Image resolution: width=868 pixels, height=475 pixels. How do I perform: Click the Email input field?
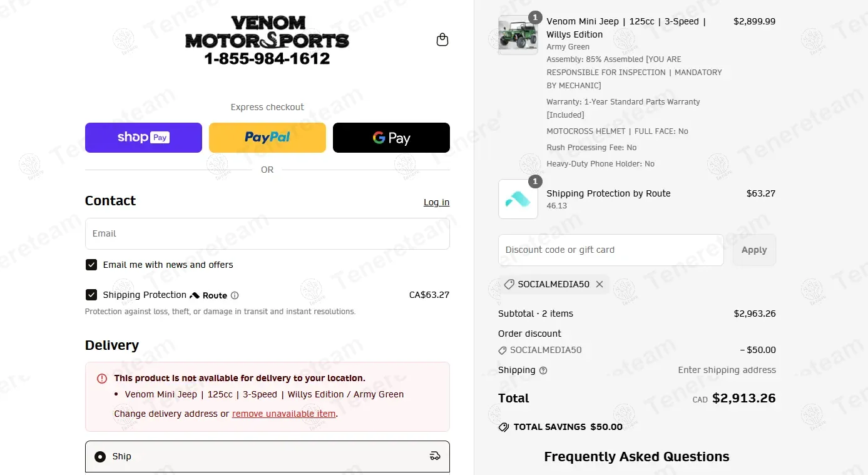tap(267, 233)
